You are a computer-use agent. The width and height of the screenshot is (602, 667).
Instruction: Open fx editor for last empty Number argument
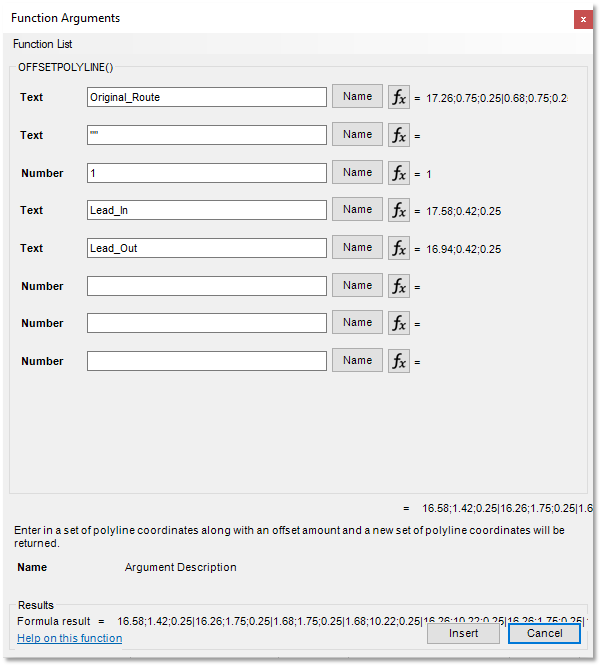pyautogui.click(x=399, y=361)
